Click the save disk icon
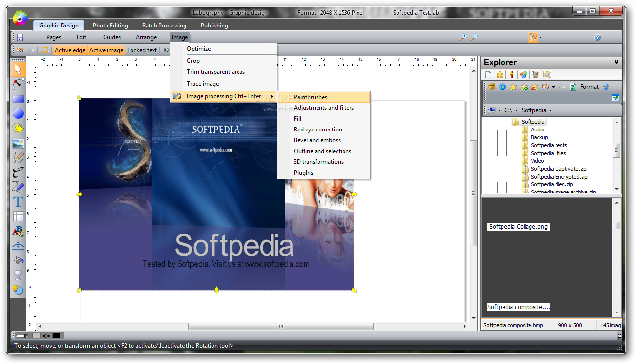636x364 pixels. [x=20, y=37]
